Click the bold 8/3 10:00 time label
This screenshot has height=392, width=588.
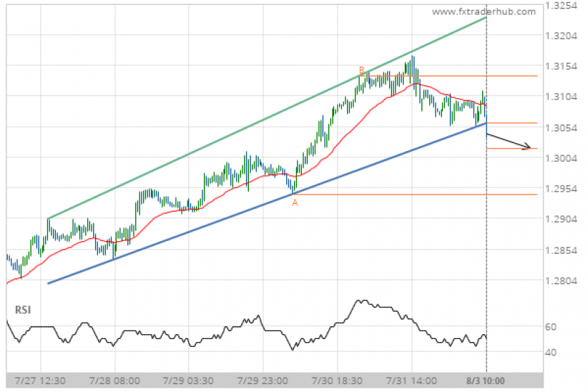(x=486, y=381)
